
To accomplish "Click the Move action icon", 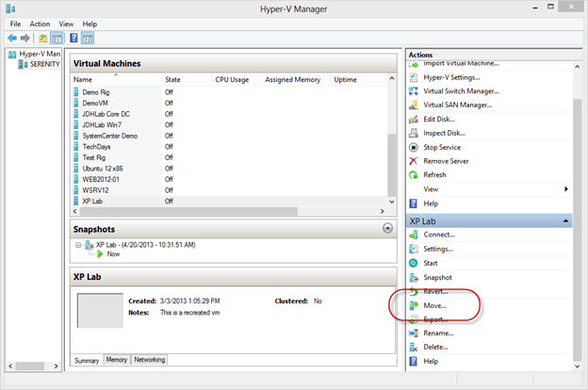I will tap(414, 305).
